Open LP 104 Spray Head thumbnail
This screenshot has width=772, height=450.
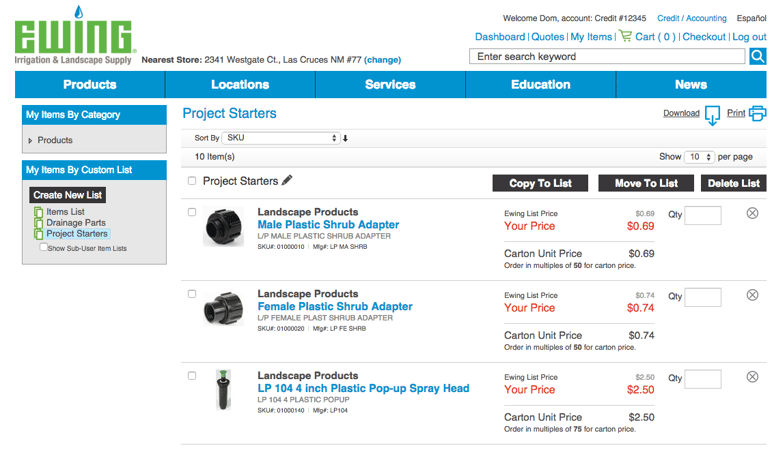point(223,389)
